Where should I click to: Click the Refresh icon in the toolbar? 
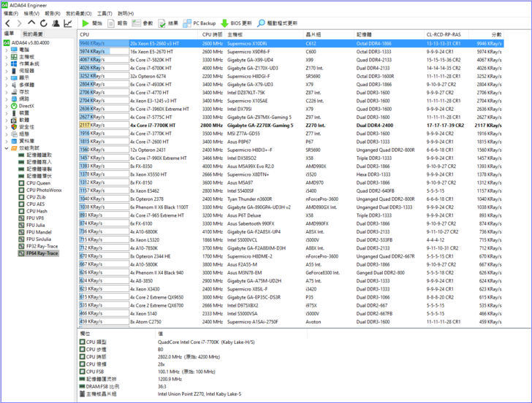[x=42, y=23]
